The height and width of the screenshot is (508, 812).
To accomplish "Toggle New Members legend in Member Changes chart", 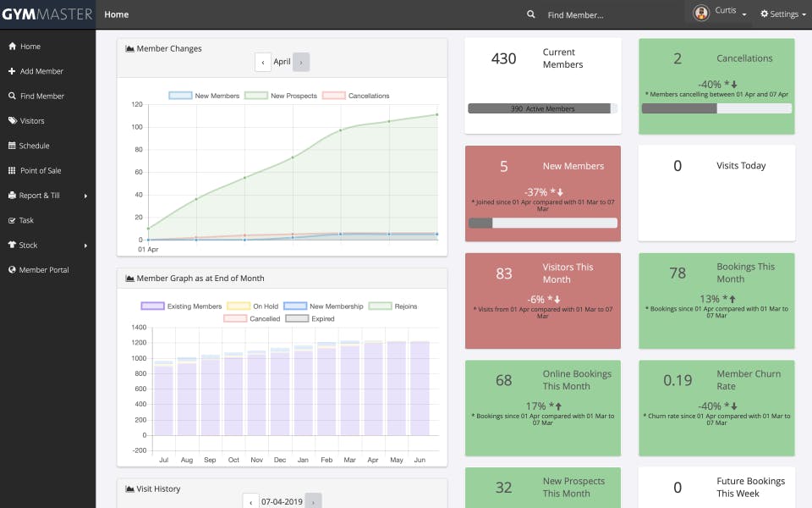I will [204, 96].
